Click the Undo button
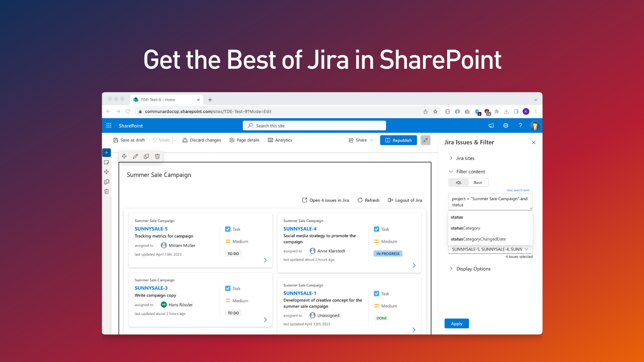644x362 pixels. pos(161,140)
